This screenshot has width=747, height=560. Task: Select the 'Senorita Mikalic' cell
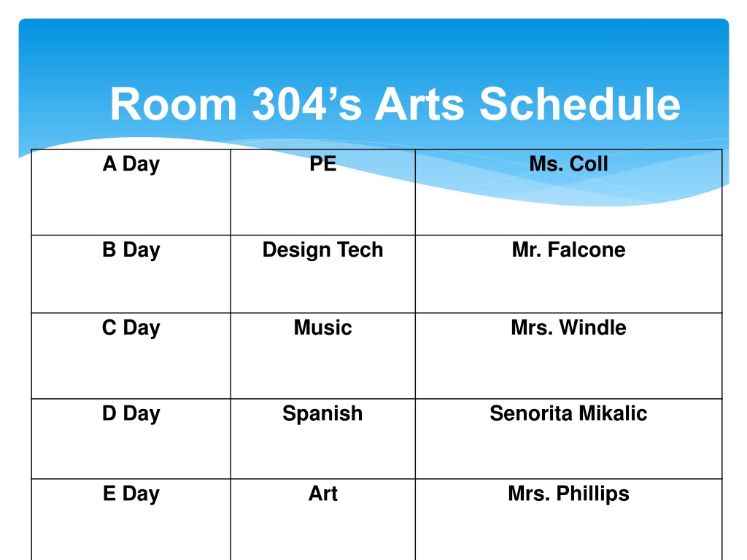click(569, 438)
